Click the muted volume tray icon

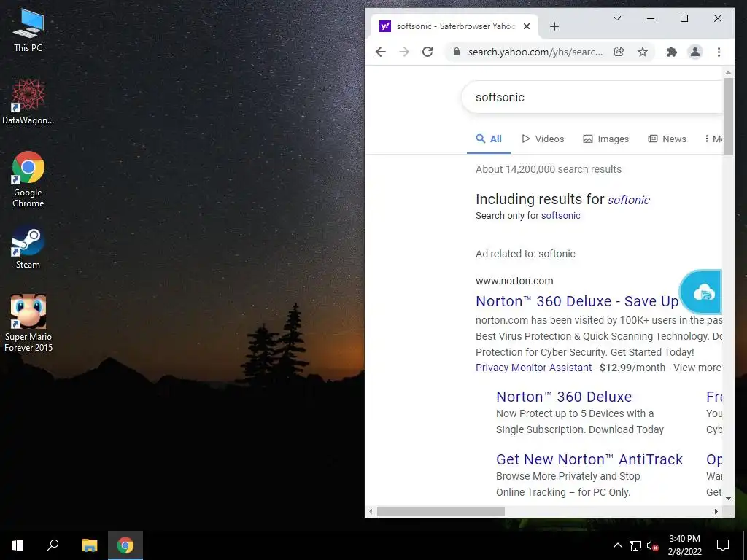coord(652,545)
